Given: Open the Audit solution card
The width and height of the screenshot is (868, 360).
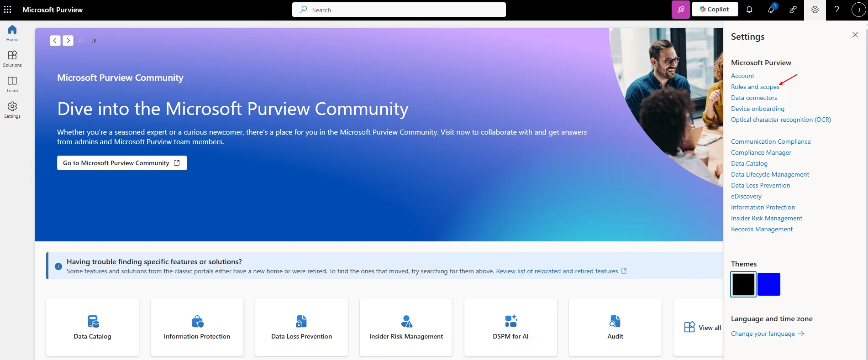Looking at the screenshot, I should click(615, 327).
